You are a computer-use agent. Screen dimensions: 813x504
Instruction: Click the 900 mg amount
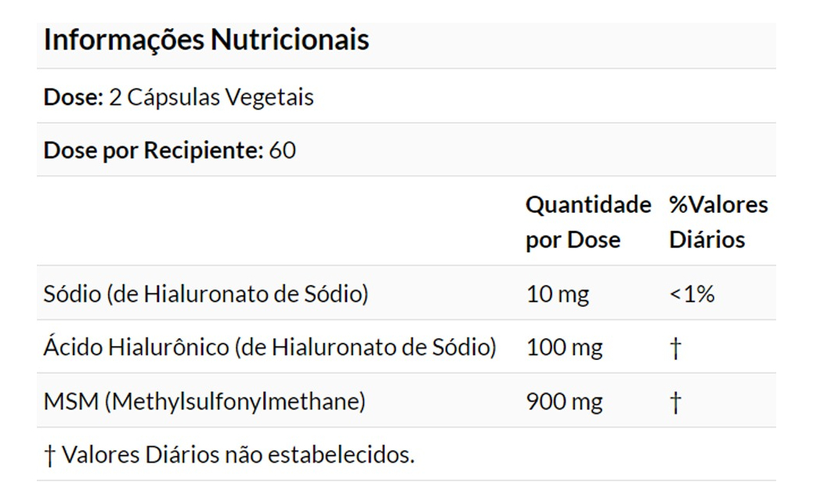[x=564, y=401]
